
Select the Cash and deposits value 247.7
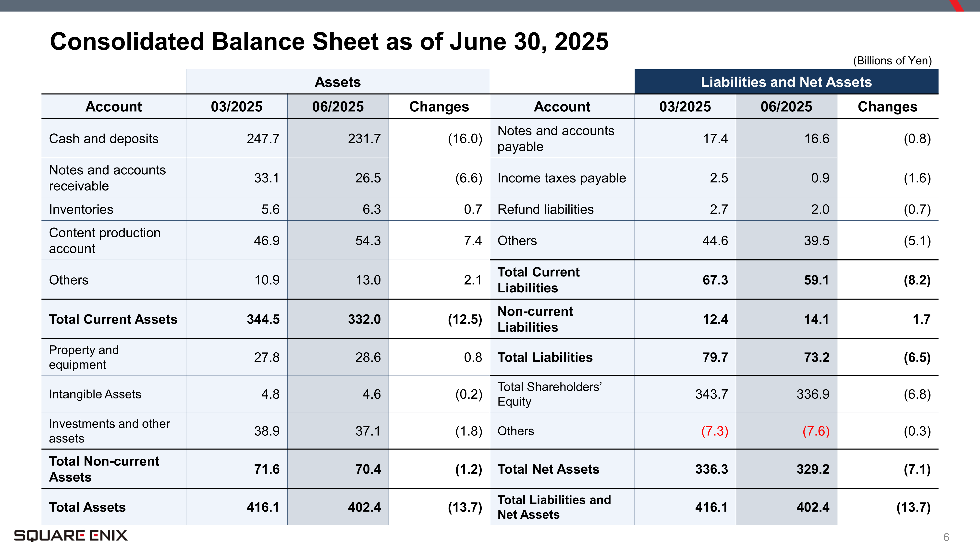(x=263, y=138)
